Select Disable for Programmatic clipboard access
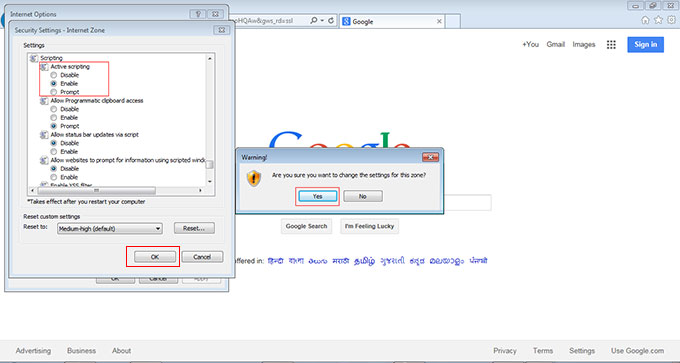Screen dimensions: 680x363 pyautogui.click(x=54, y=109)
